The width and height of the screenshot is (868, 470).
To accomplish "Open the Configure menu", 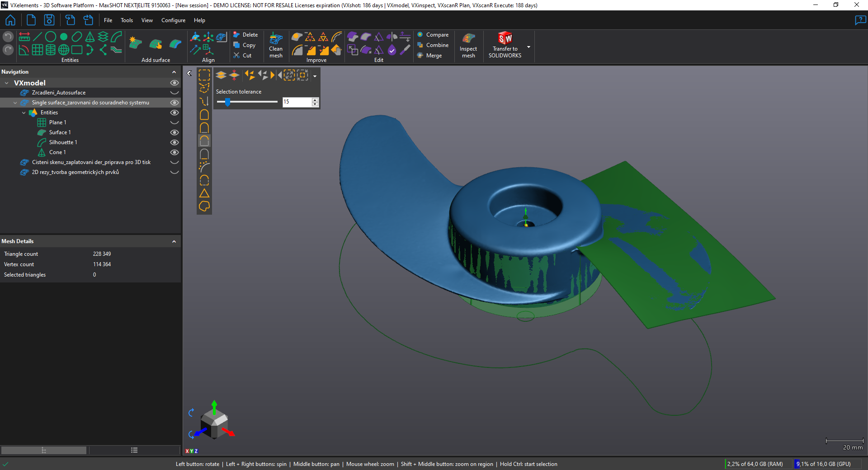I will pyautogui.click(x=173, y=20).
